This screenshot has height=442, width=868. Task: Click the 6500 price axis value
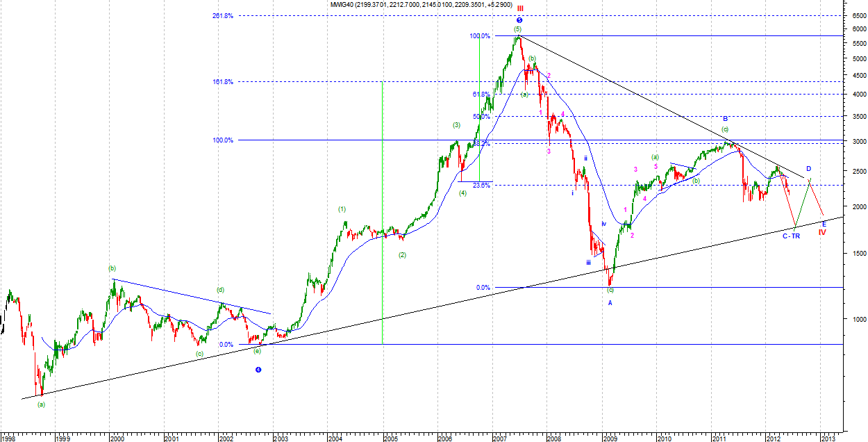point(855,15)
